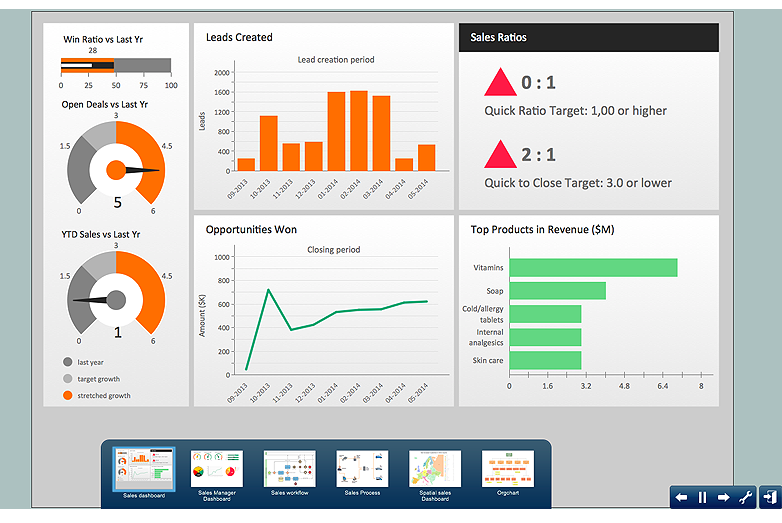
Task: Click the red triangle beside 2 : 1 ratio
Action: (500, 155)
